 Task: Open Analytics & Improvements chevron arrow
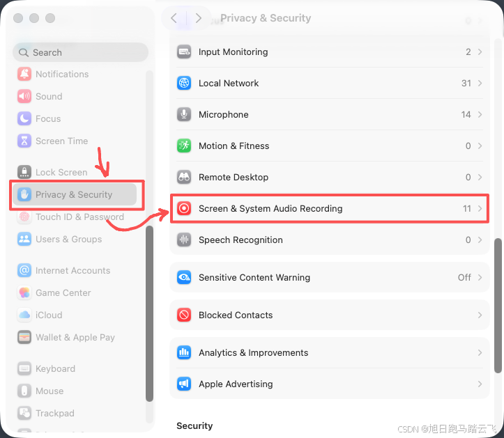click(480, 352)
